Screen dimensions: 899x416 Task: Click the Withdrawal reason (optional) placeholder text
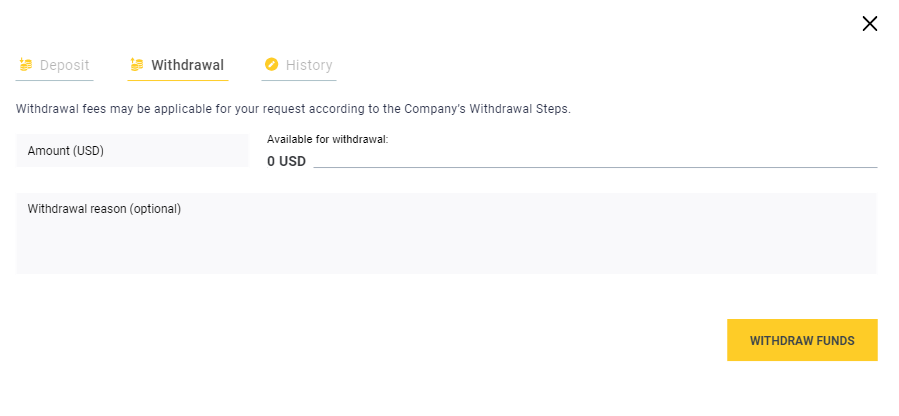(x=104, y=209)
